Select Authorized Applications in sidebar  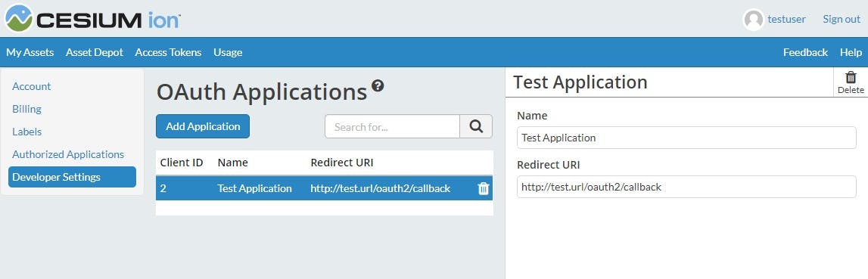tap(68, 154)
